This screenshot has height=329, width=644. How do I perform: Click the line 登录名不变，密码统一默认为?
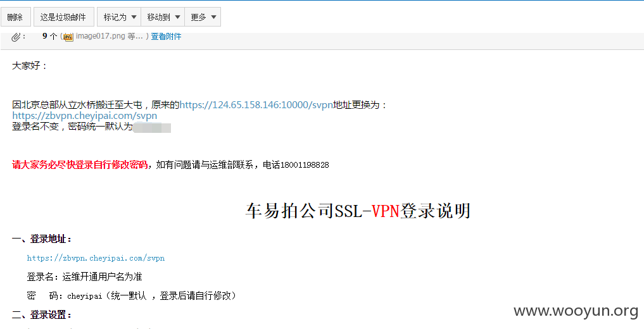pyautogui.click(x=72, y=127)
